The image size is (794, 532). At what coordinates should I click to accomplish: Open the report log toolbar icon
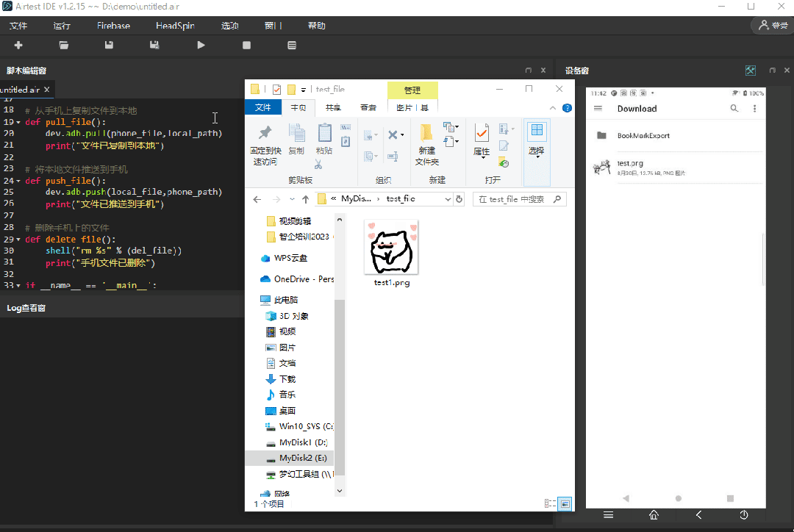292,45
